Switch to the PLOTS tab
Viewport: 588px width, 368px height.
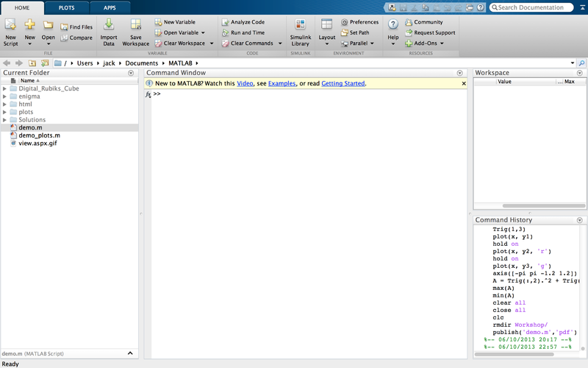66,8
